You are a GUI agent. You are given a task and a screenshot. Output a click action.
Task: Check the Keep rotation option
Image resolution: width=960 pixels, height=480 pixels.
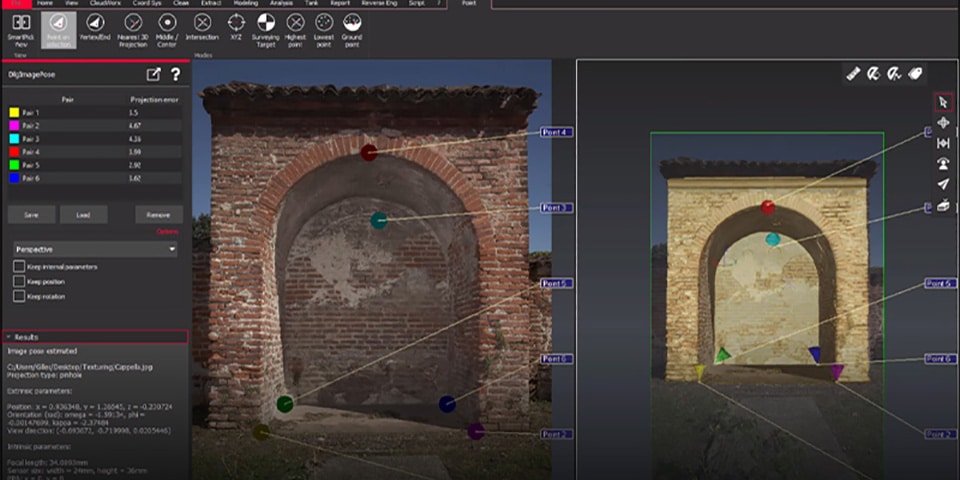pyautogui.click(x=19, y=296)
